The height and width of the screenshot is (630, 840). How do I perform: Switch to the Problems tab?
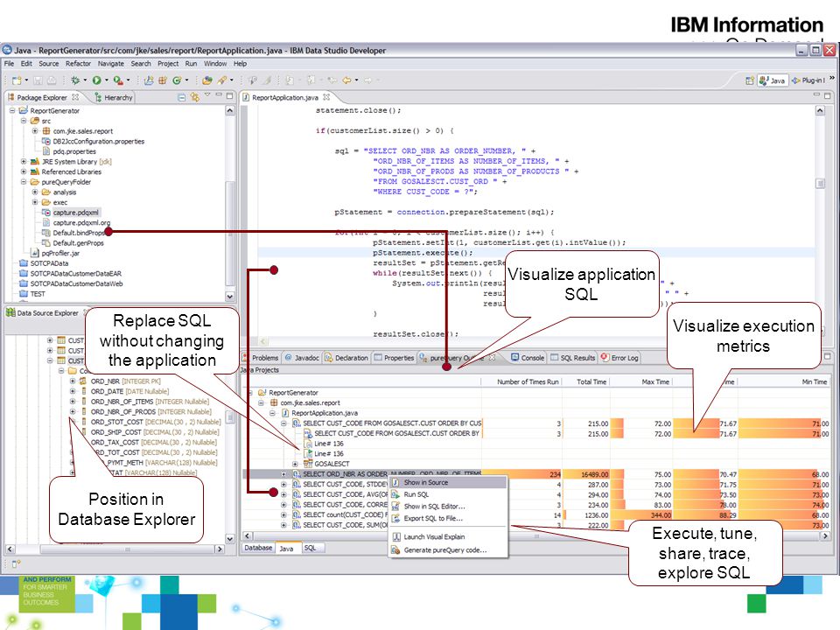tap(261, 357)
